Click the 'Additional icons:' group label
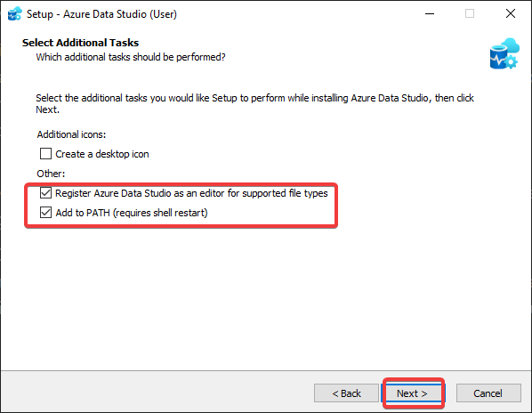The width and height of the screenshot is (532, 413). point(71,134)
